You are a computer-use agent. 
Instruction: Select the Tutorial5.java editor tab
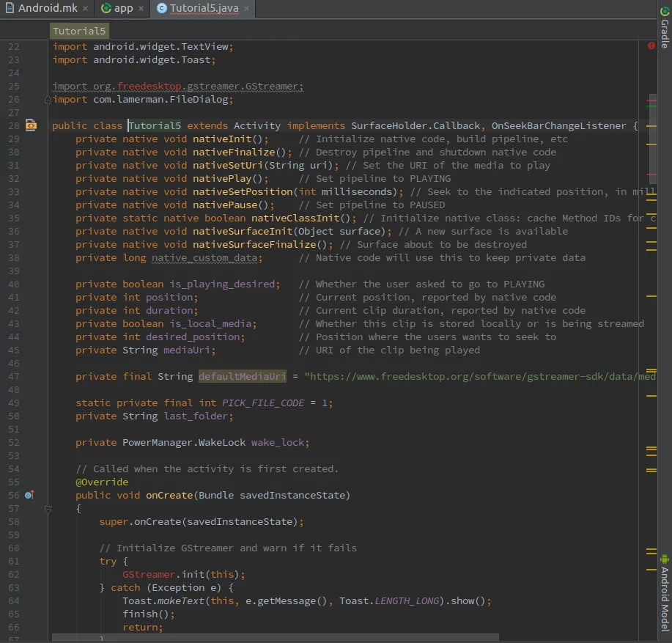click(x=205, y=9)
